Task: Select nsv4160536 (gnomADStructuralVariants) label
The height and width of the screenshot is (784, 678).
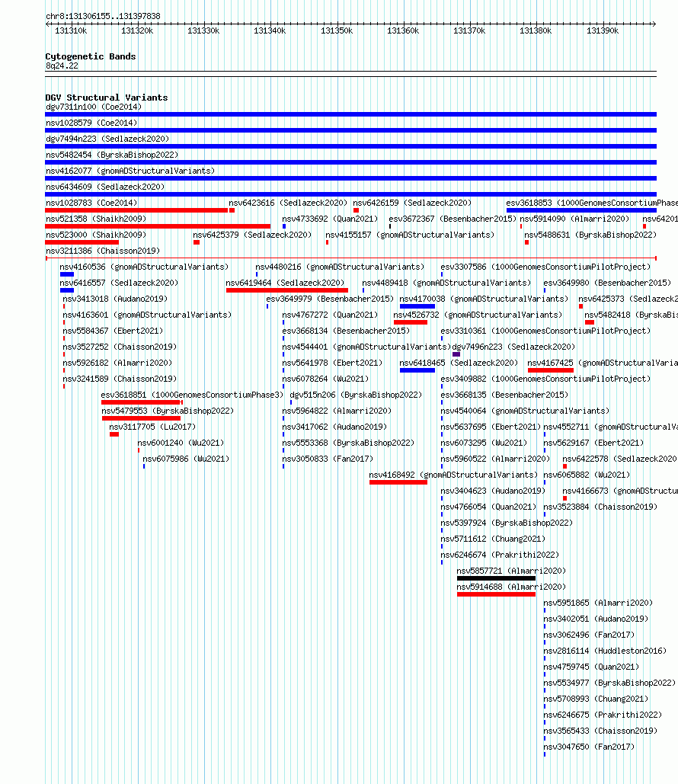Action: click(144, 267)
